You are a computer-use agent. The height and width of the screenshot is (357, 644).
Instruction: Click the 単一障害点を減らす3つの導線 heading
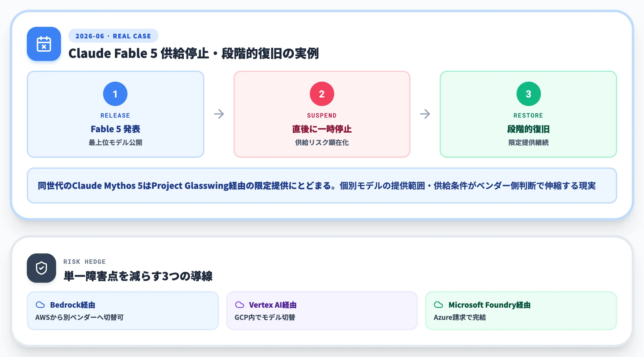(138, 276)
